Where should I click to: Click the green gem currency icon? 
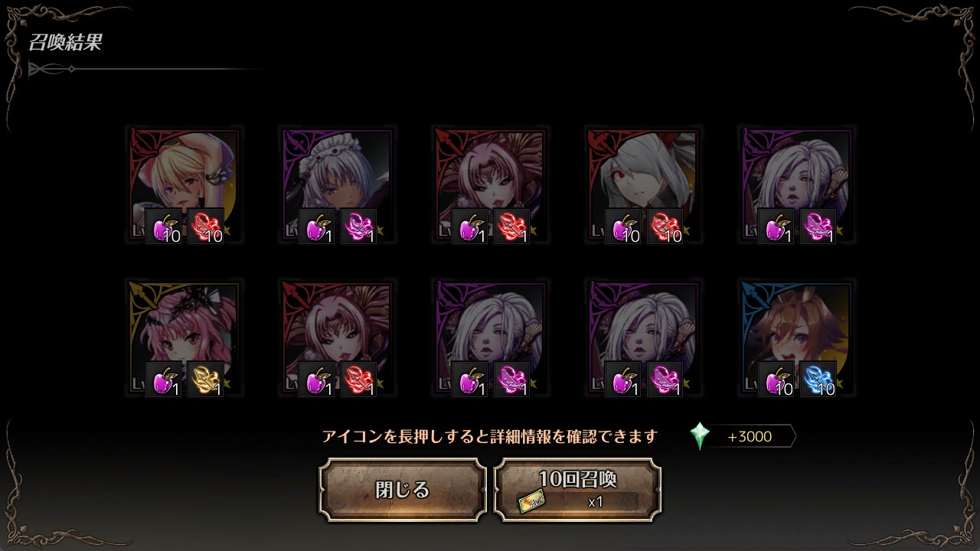(x=700, y=436)
